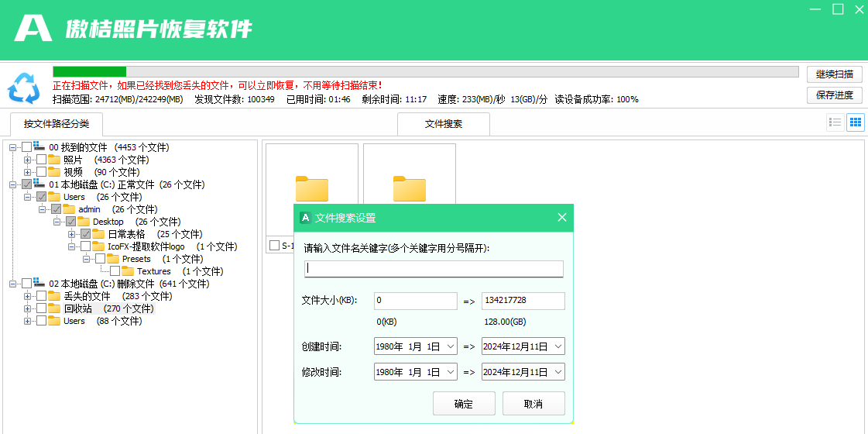Click drive icon of 01 本地磁盘 正常文件

[x=39, y=184]
